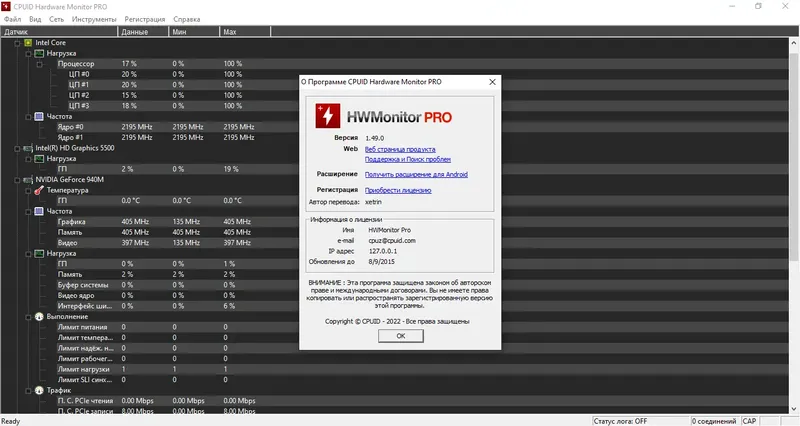Collapse Нагрузка node under NVIDIA GeForce 940M
The width and height of the screenshot is (800, 426).
tap(29, 254)
